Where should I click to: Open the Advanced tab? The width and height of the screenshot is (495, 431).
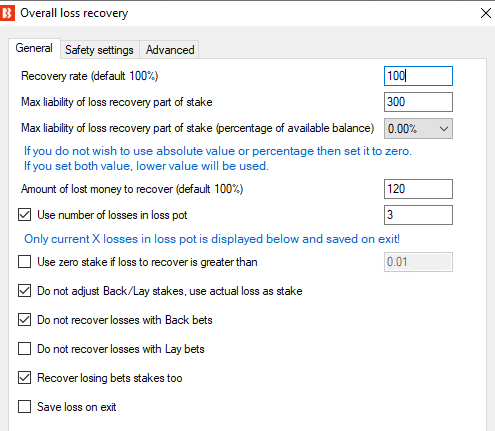[x=170, y=50]
